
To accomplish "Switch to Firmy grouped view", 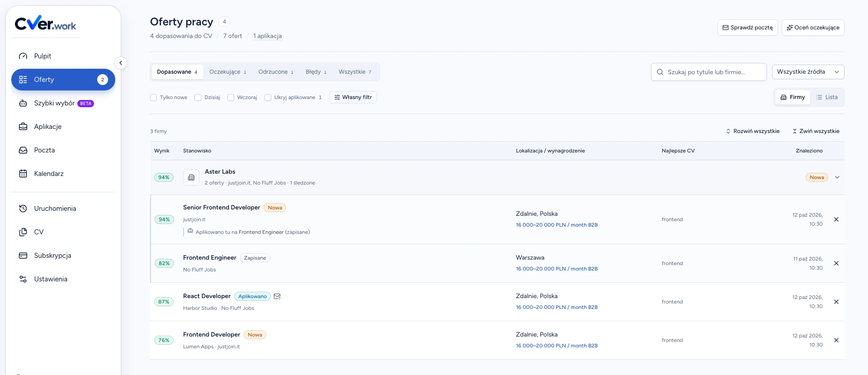I will coord(793,97).
